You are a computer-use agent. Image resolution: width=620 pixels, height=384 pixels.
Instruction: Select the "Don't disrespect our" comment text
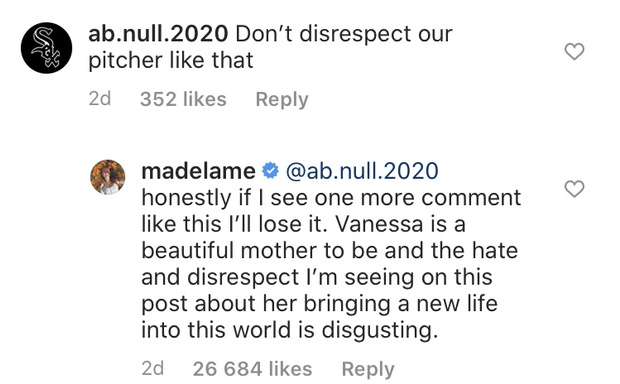click(344, 34)
